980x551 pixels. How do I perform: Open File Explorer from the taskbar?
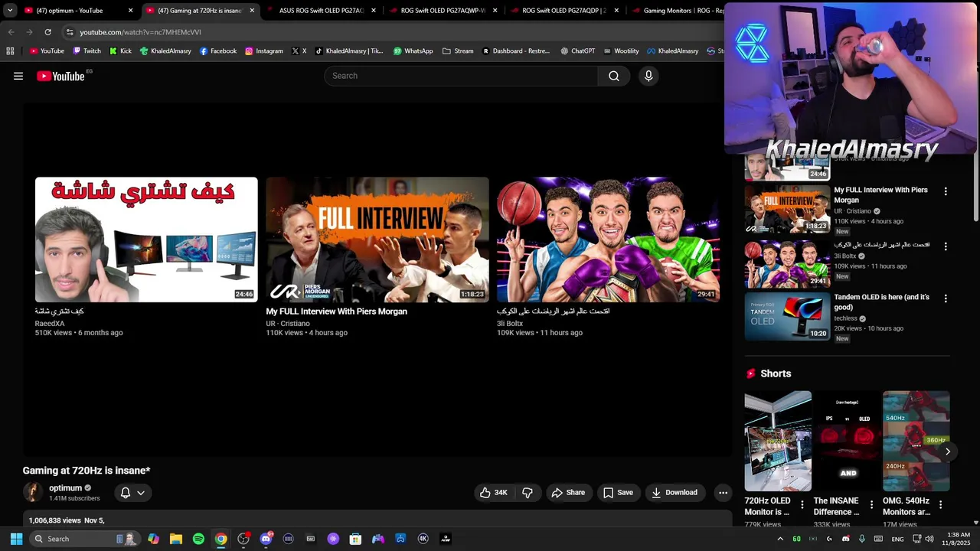coord(176,539)
